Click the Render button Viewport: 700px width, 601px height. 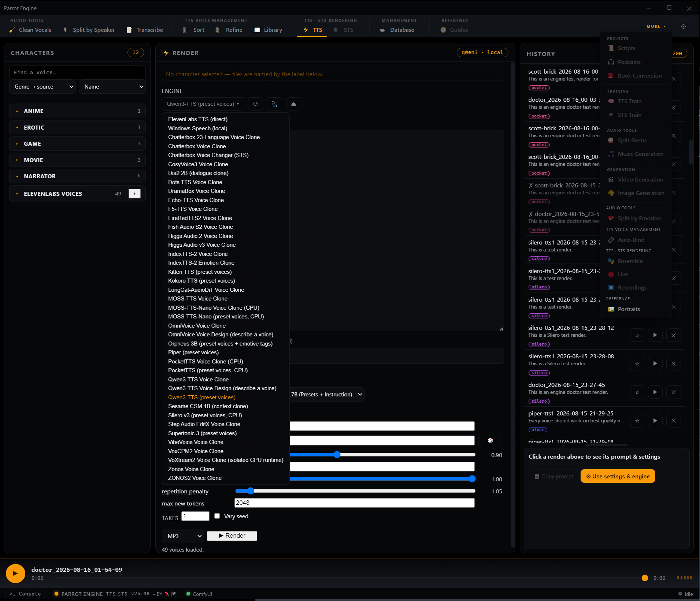click(x=232, y=536)
